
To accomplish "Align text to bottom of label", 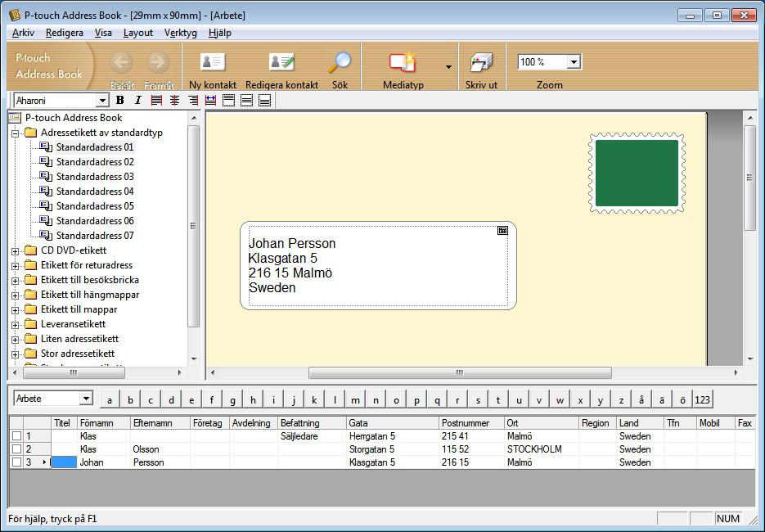I will pos(265,100).
